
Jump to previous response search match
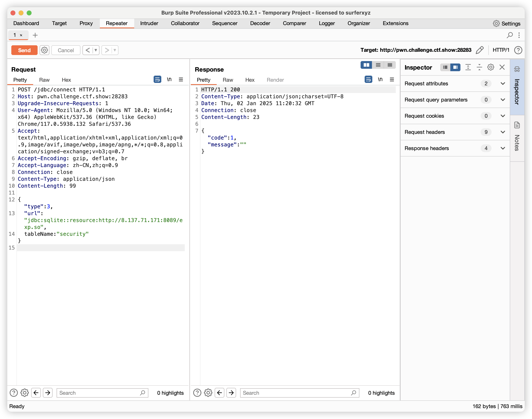pyautogui.click(x=220, y=393)
